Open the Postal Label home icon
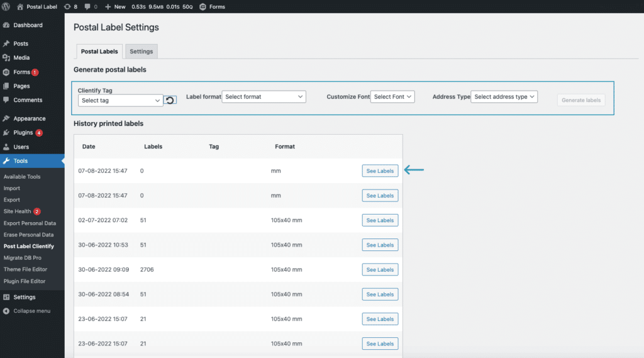 (x=19, y=6)
